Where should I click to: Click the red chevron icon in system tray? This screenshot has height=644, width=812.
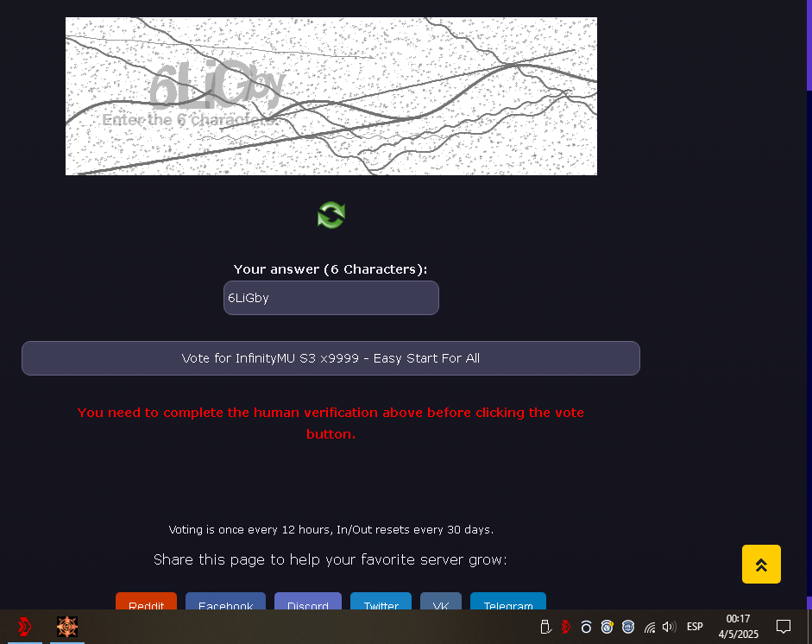[565, 627]
